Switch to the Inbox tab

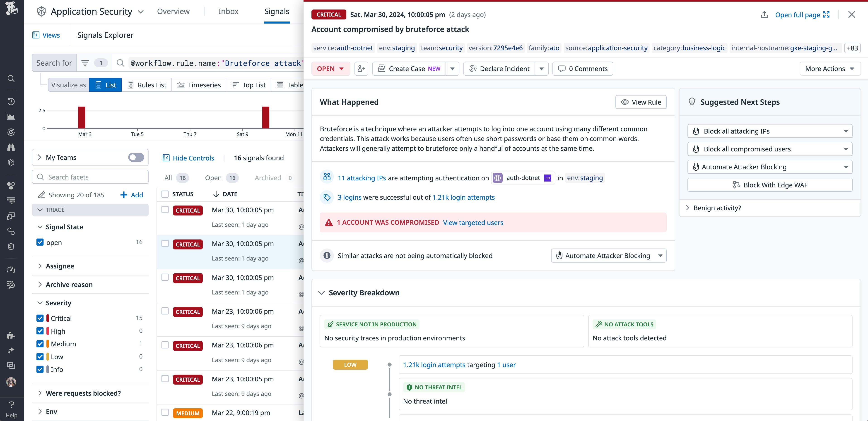228,11
